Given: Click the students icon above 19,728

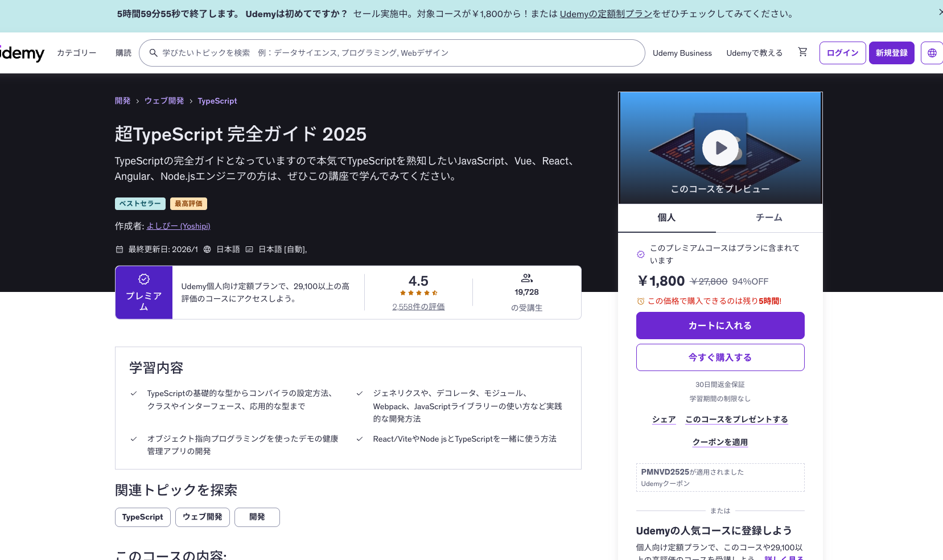Looking at the screenshot, I should 526,278.
